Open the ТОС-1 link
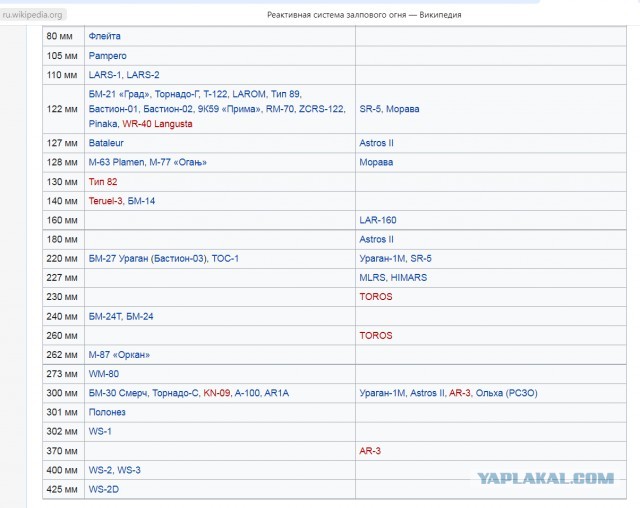 coord(225,258)
